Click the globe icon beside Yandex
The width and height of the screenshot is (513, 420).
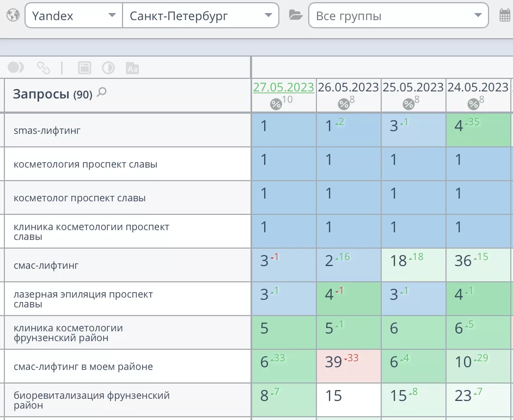[13, 15]
